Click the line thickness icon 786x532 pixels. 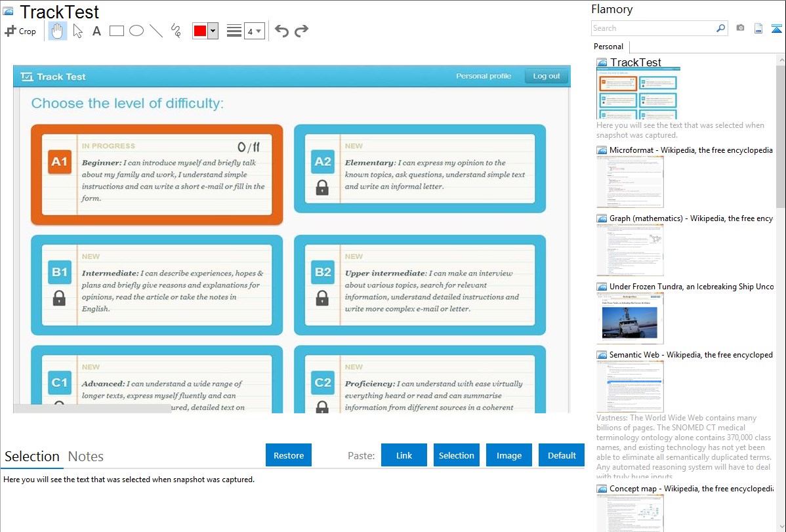point(234,31)
